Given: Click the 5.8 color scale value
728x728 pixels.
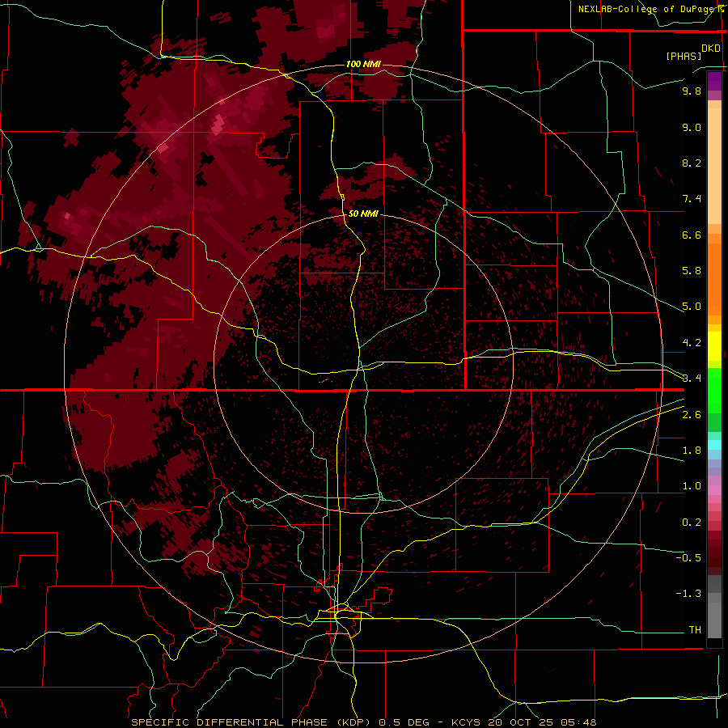Looking at the screenshot, I should click(692, 271).
